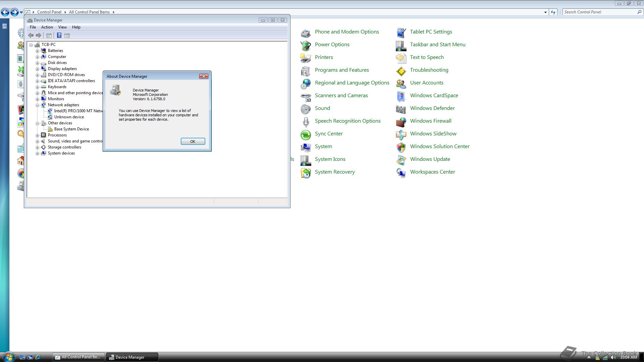Screen dimensions: 644x362
Task: Click the Regional and Language globe icon
Action: (x=306, y=83)
